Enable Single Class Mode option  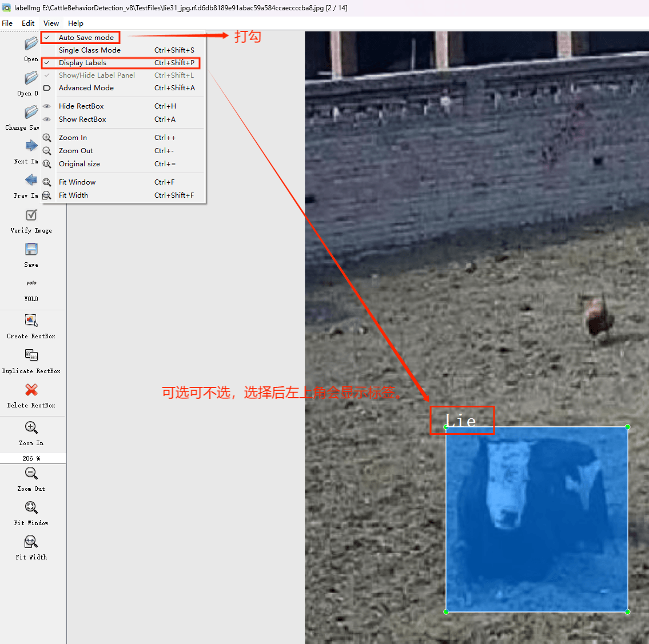click(123, 50)
